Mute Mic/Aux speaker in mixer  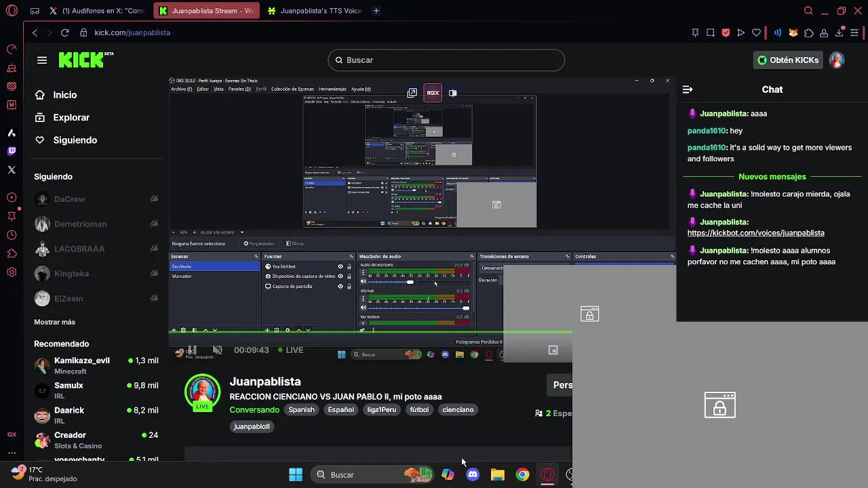363,308
